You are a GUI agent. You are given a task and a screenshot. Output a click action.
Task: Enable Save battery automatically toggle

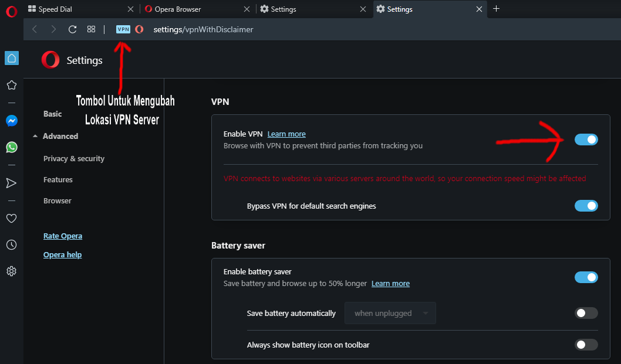[x=586, y=313]
